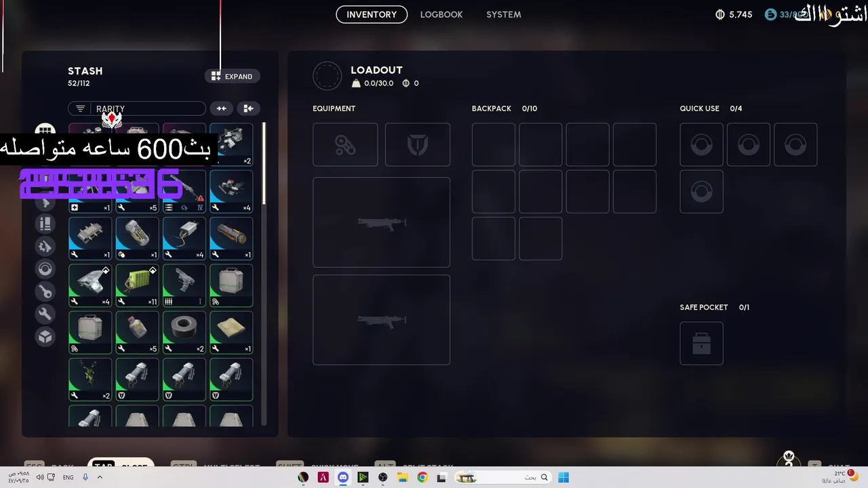Image resolution: width=868 pixels, height=488 pixels.
Task: Select the orange-tipped cylinder item x1
Action: point(231,238)
